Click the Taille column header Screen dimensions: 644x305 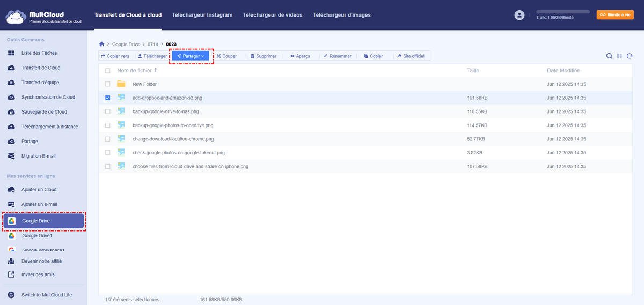click(473, 70)
